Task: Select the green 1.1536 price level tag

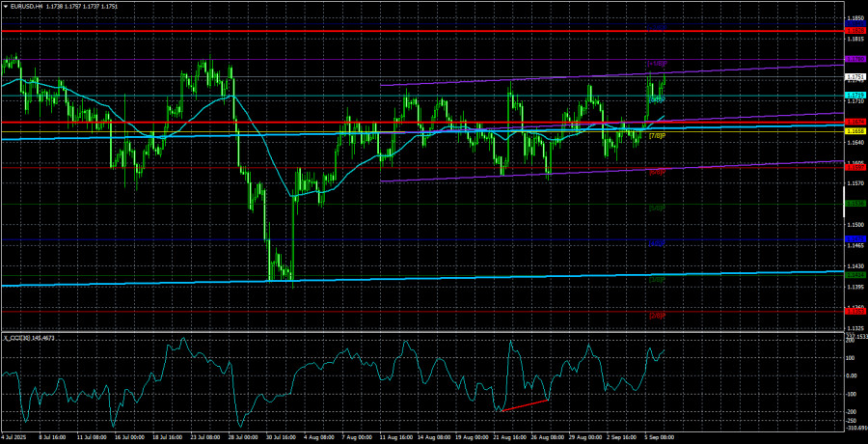Action: 854,204
